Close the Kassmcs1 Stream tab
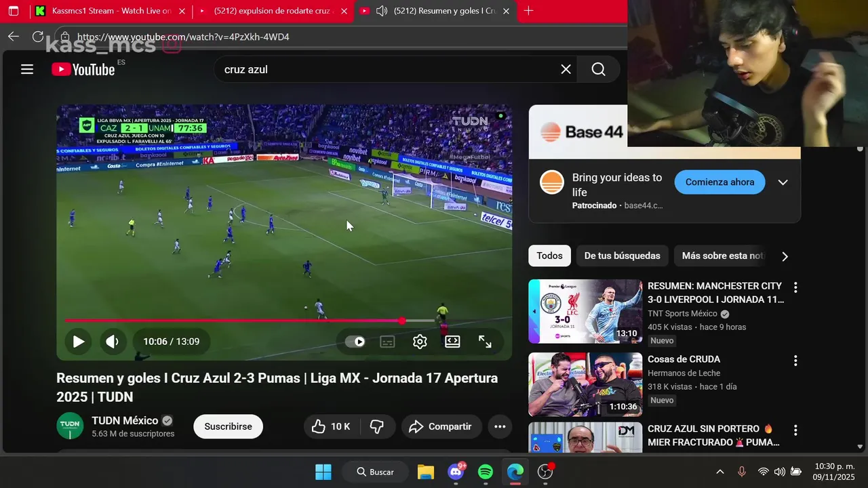 (x=182, y=11)
